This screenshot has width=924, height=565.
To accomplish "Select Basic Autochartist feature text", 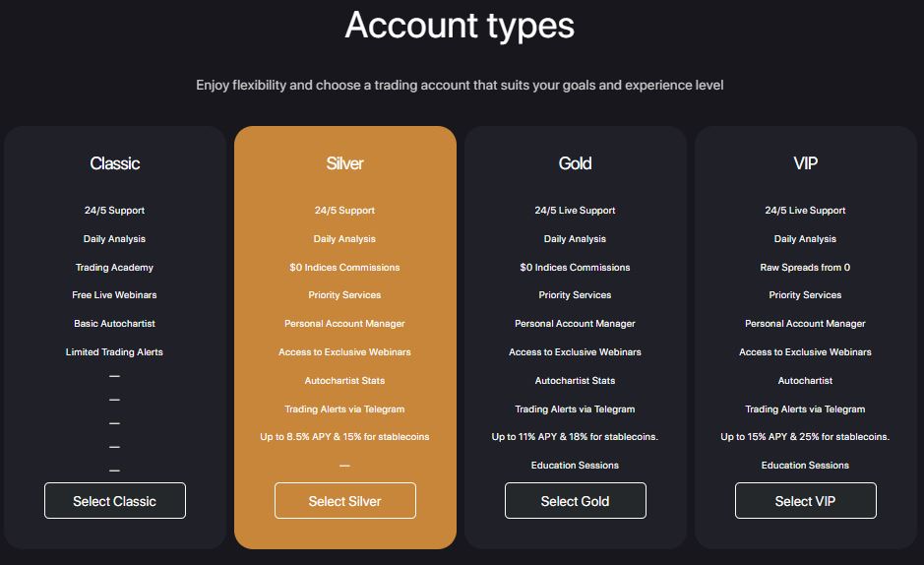I will [114, 324].
